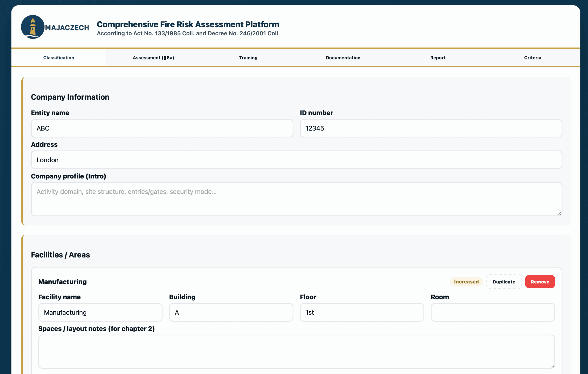Edit the Building field

(231, 312)
